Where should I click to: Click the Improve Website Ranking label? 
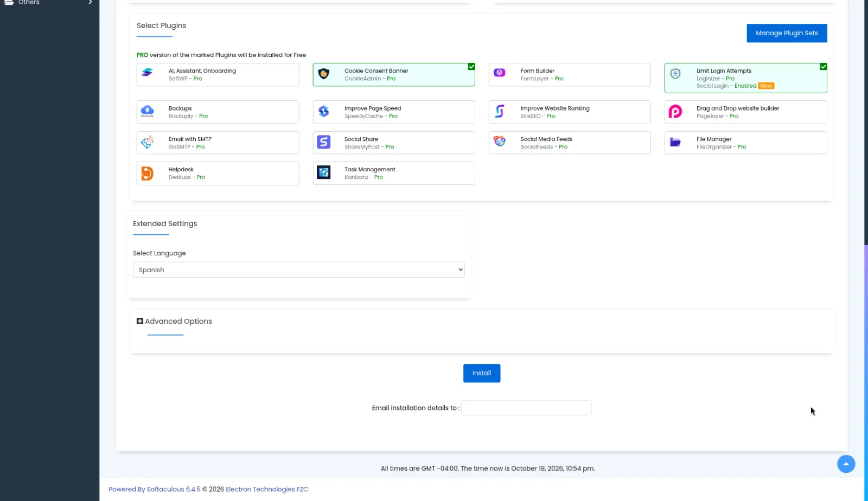pyautogui.click(x=555, y=108)
